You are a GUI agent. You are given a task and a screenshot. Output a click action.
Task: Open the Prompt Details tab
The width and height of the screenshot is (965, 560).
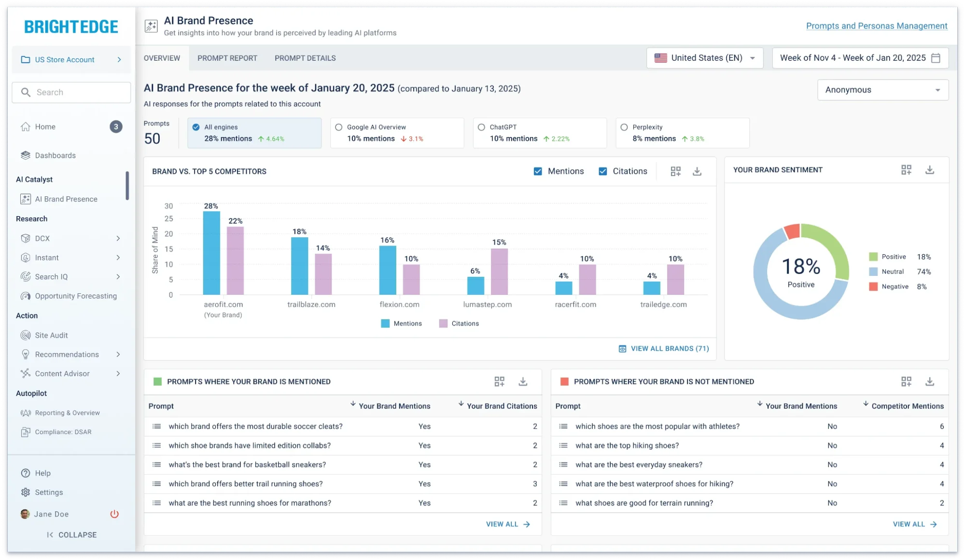pos(305,58)
